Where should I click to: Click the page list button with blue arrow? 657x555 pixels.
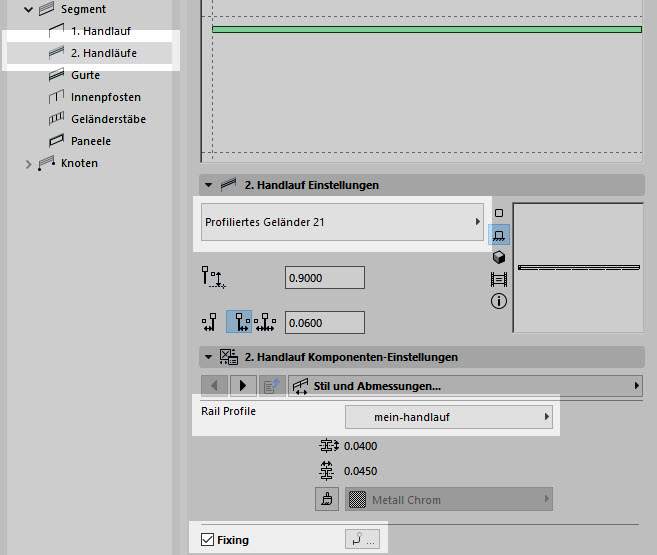coord(272,385)
